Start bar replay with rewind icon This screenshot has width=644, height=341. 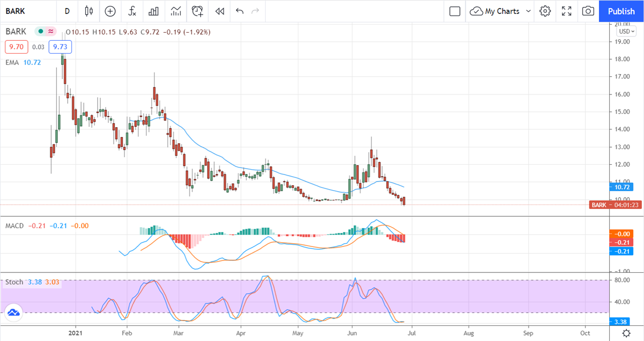tap(219, 11)
